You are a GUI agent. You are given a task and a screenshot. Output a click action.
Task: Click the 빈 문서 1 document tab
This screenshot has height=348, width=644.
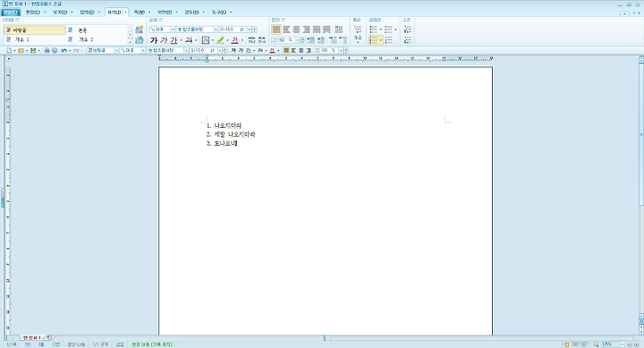[32, 338]
